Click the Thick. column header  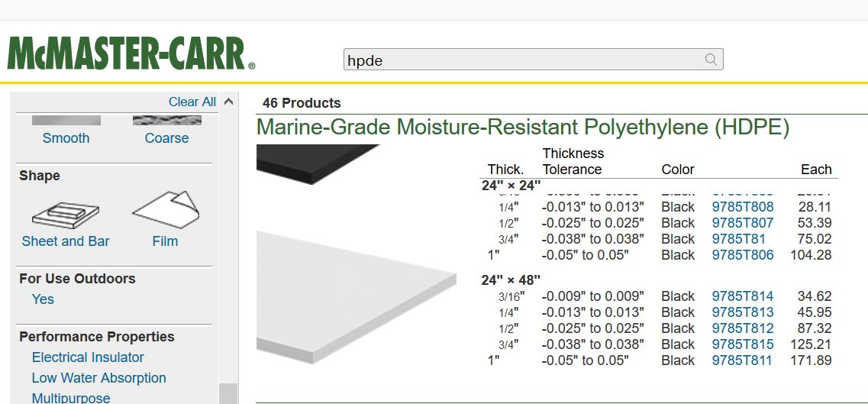point(505,170)
